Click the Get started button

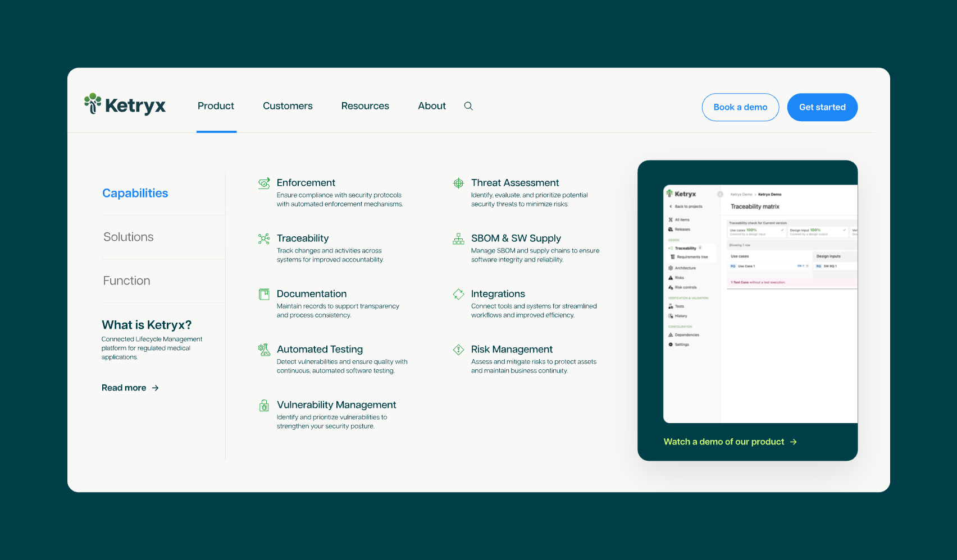click(822, 107)
